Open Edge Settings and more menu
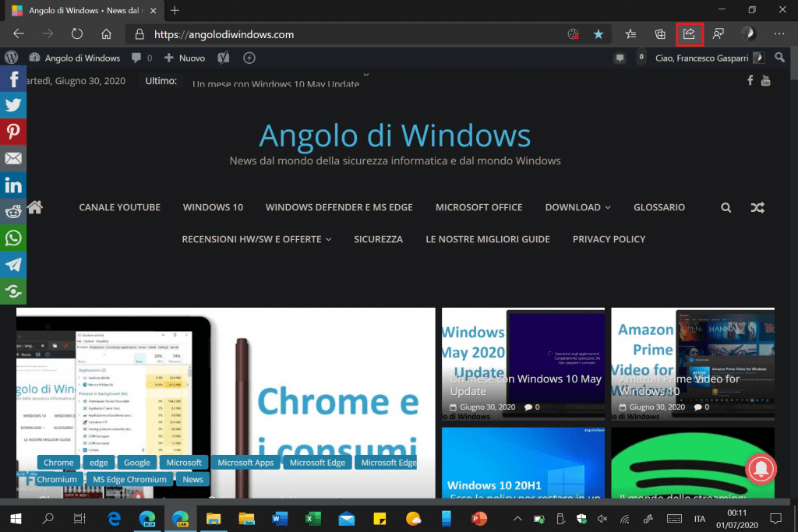 pyautogui.click(x=779, y=34)
